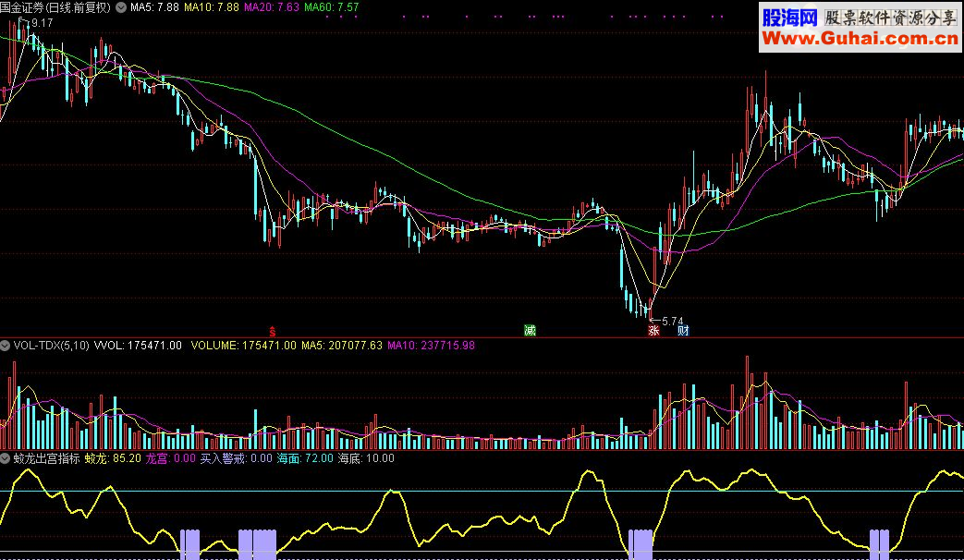The image size is (964, 560).
Task: Click the green 减 event marker
Action: tap(530, 331)
